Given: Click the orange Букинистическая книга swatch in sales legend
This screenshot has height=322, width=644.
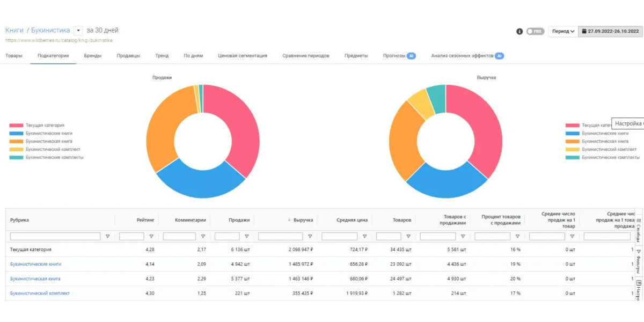Looking at the screenshot, I should pyautogui.click(x=16, y=141).
